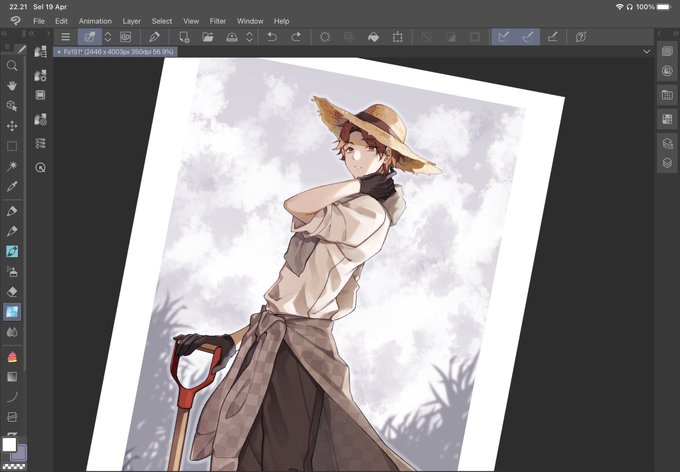The width and height of the screenshot is (680, 472).
Task: Toggle Snap to Grid button
Action: click(x=552, y=37)
